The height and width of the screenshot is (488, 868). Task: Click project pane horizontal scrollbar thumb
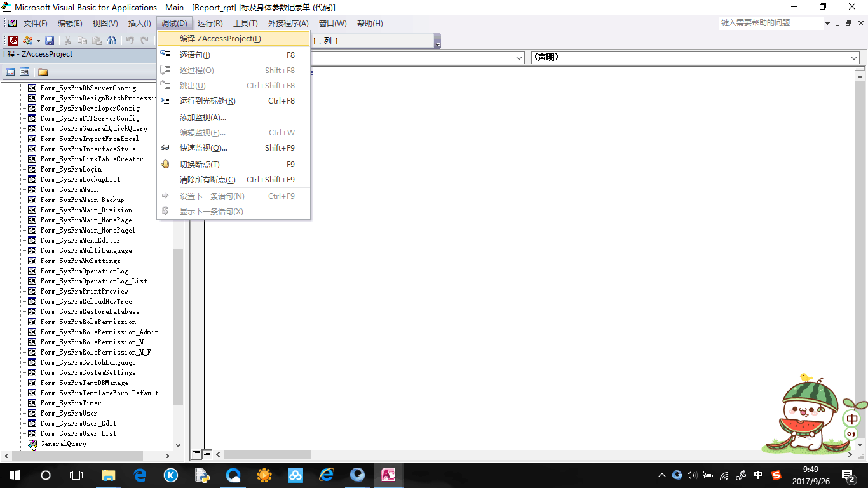point(78,456)
